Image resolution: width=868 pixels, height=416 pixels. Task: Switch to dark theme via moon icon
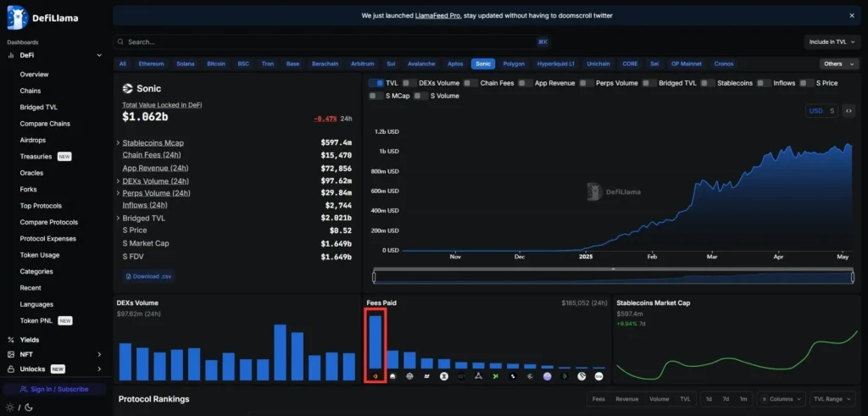pyautogui.click(x=29, y=408)
